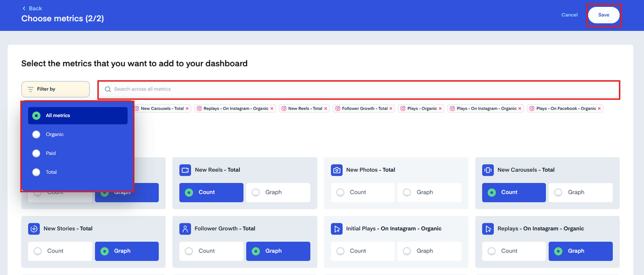Click the magnifier icon in the search bar
The image size is (644, 275).
108,89
